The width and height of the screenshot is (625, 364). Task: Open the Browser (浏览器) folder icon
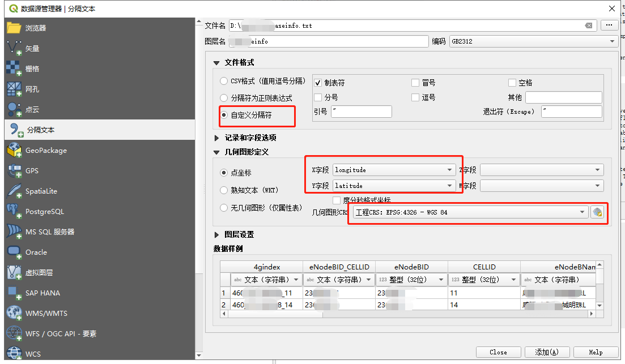(14, 28)
